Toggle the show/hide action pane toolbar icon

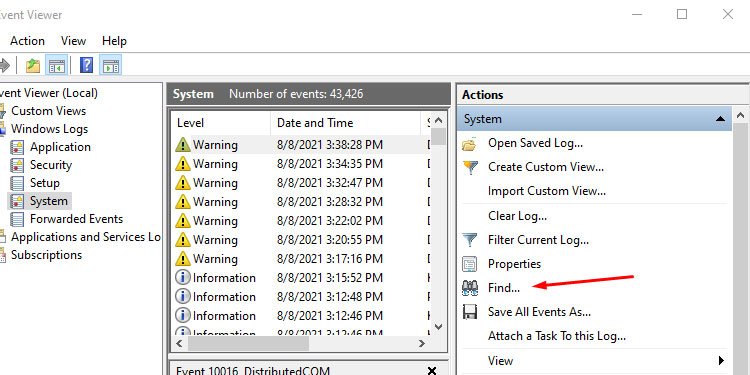(111, 65)
